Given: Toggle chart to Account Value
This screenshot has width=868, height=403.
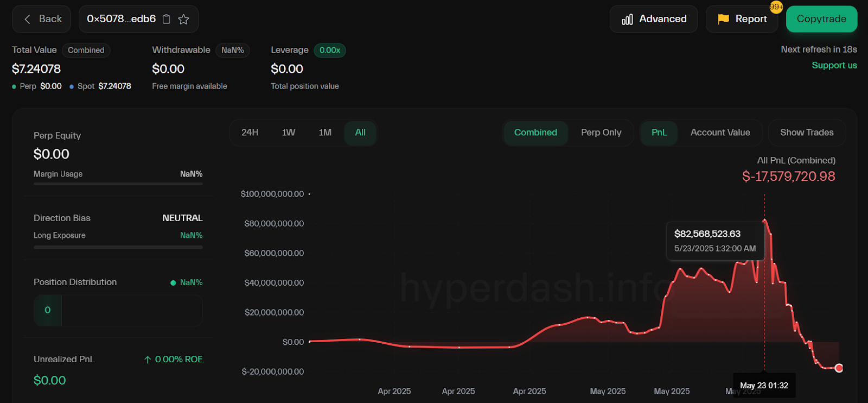Looking at the screenshot, I should click(x=720, y=133).
